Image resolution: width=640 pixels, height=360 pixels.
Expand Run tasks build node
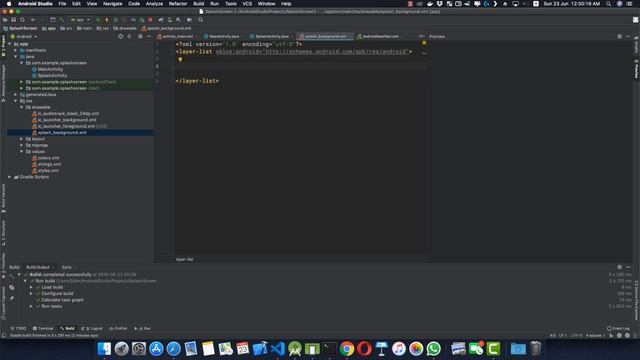pyautogui.click(x=31, y=306)
